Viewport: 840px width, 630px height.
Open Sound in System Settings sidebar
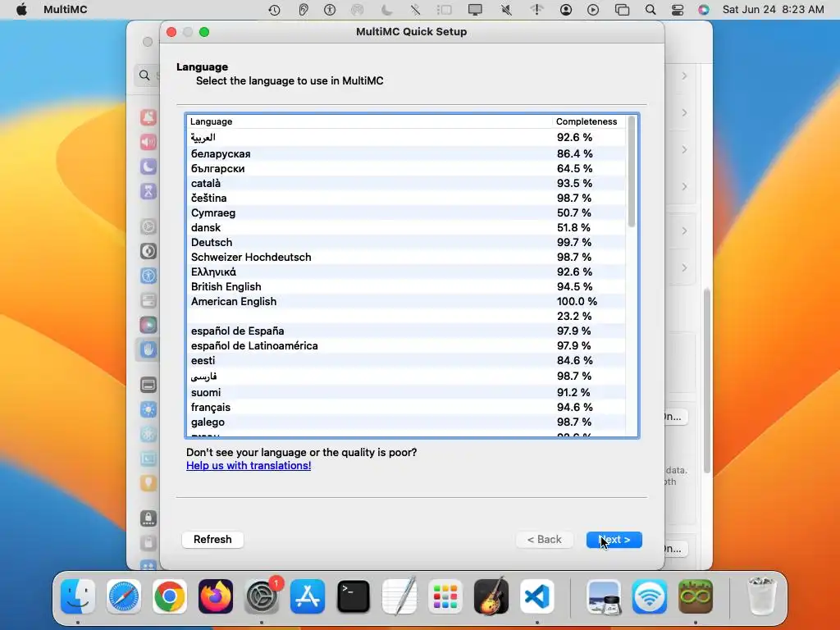click(148, 142)
